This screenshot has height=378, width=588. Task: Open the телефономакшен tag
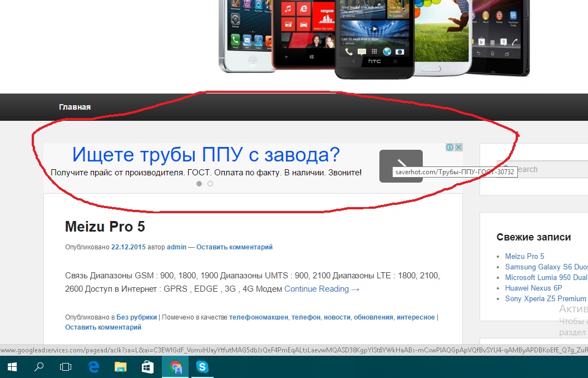259,317
